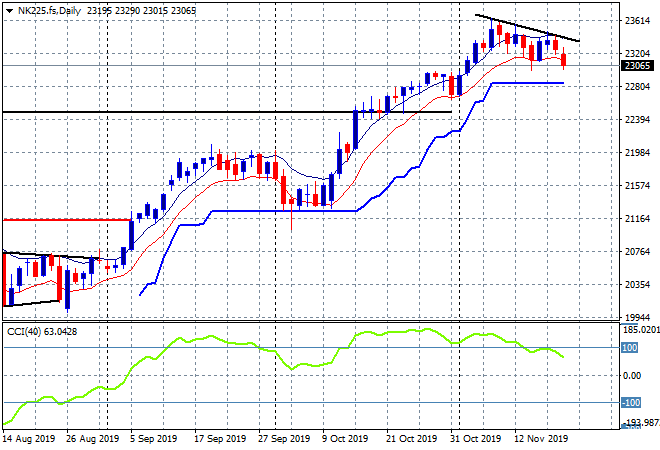Image resolution: width=660 pixels, height=450 pixels.
Task: Select the red horizontal line near 21164
Action: click(67, 220)
